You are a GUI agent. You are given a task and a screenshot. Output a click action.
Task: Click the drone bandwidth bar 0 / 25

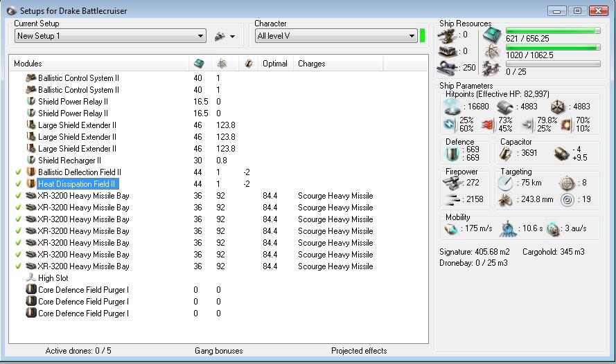553,64
